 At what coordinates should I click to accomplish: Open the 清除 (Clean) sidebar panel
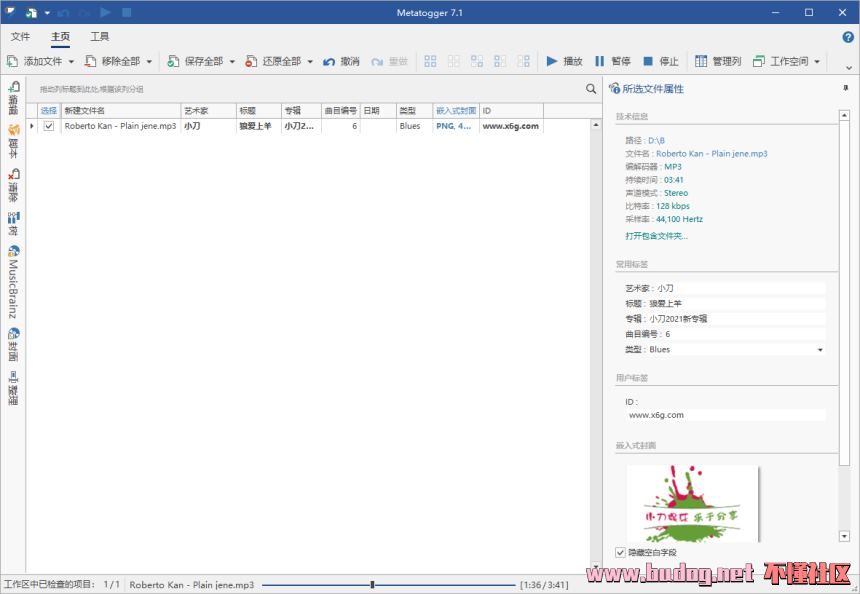pyautogui.click(x=13, y=187)
